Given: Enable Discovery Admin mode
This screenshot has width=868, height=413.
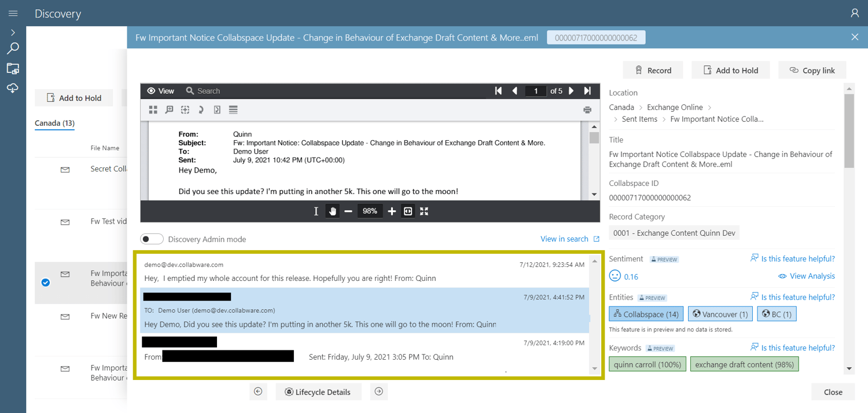Looking at the screenshot, I should [152, 239].
